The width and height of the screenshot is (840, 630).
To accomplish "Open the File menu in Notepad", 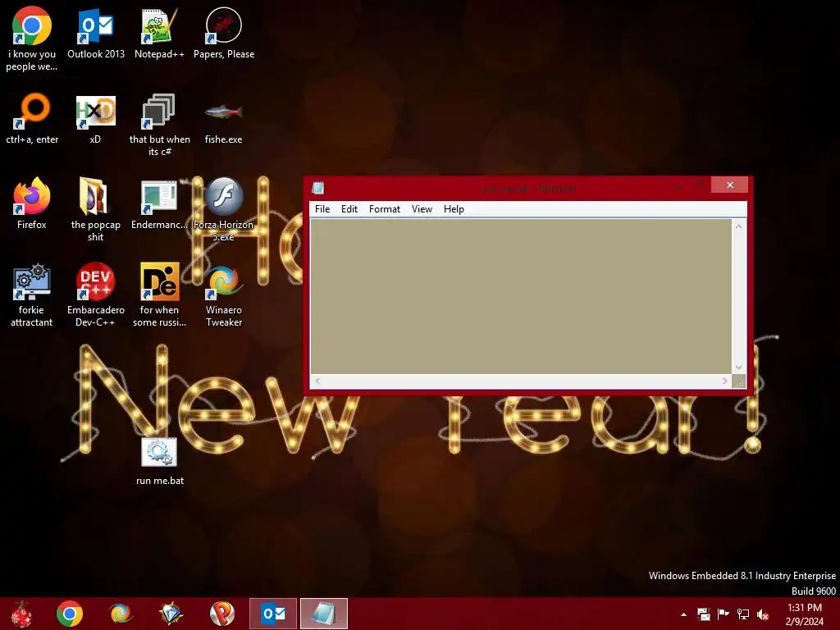I will [322, 209].
